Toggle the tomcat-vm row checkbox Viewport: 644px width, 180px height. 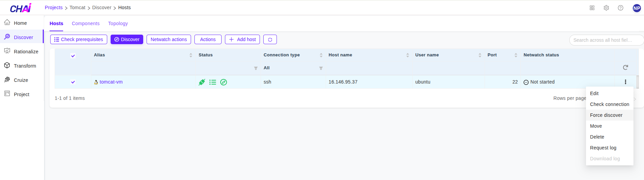point(73,82)
